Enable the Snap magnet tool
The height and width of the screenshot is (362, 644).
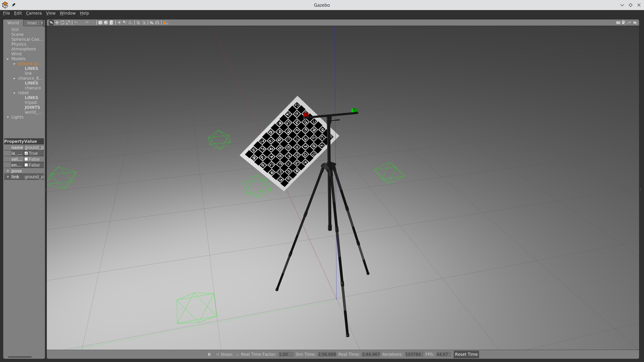coord(157,23)
